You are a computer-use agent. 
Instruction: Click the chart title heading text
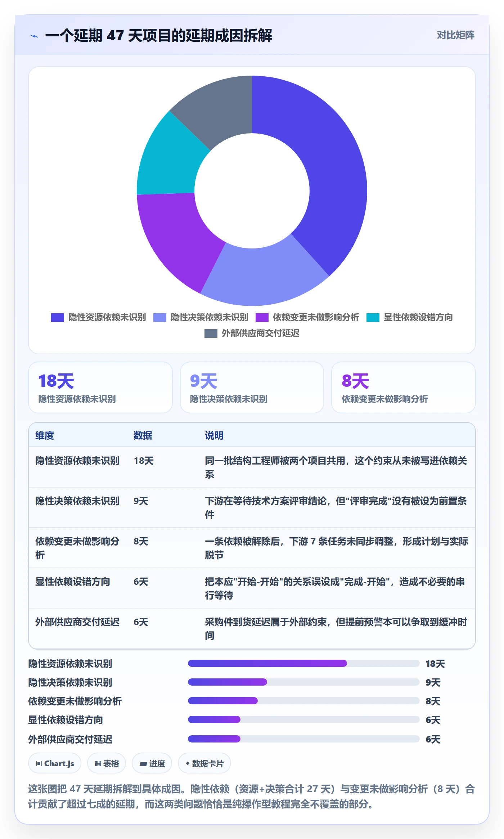coord(159,35)
